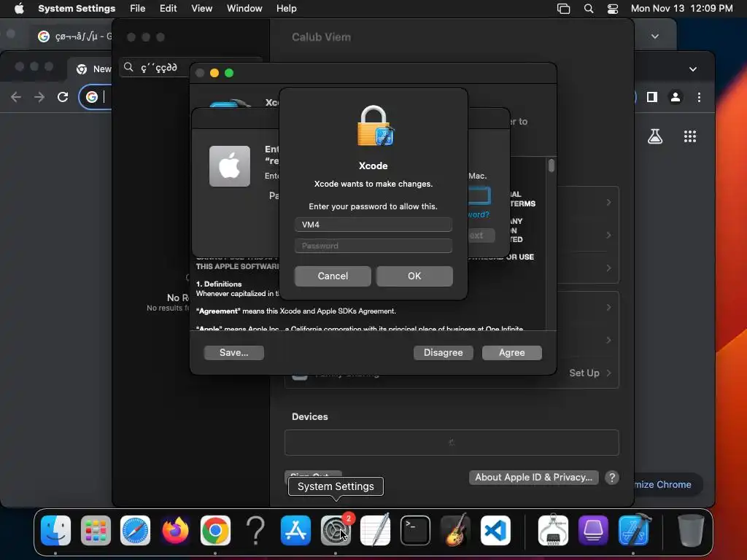Click the Password field in Xcode dialog
Viewport: 747px width, 560px height.
(373, 246)
